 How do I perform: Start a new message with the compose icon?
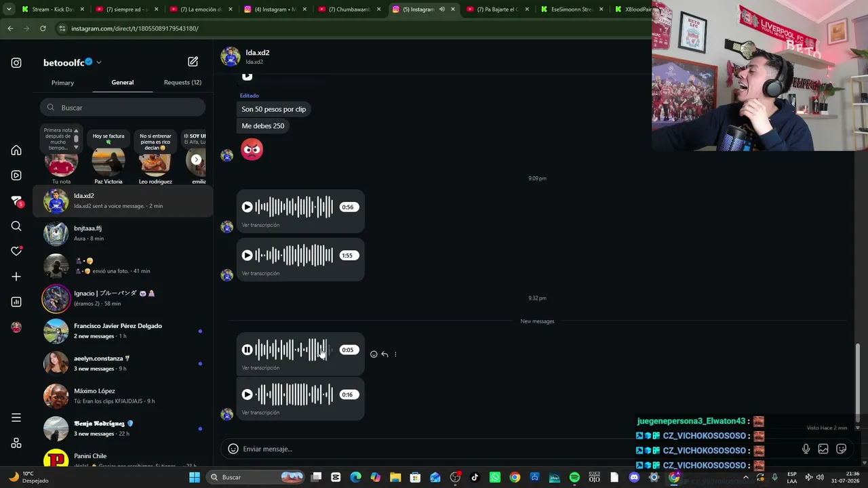193,62
